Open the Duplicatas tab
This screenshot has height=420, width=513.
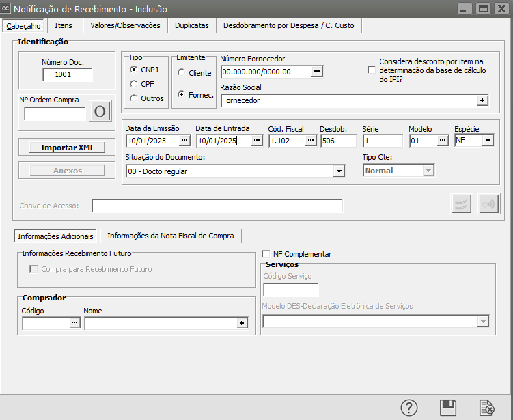[x=192, y=25]
